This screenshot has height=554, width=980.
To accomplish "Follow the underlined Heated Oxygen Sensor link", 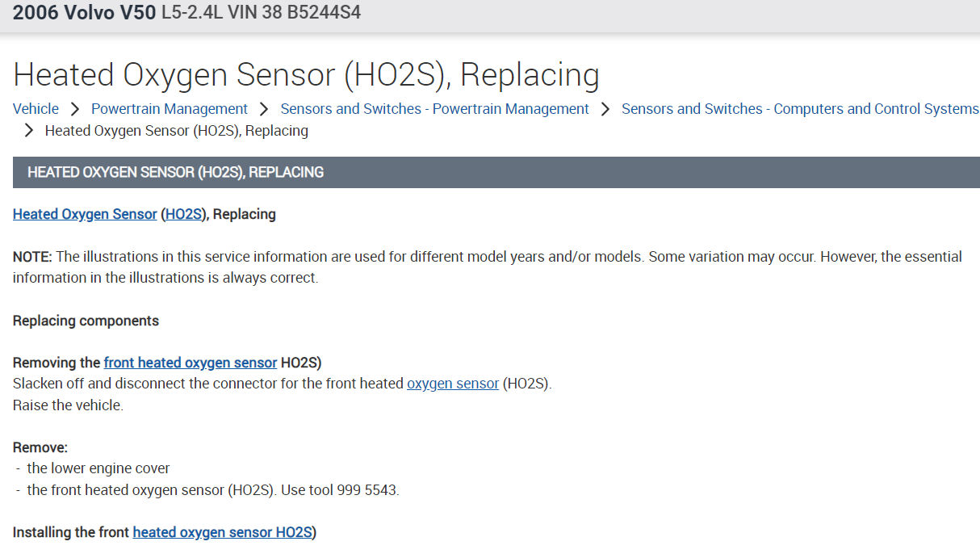I will click(85, 214).
